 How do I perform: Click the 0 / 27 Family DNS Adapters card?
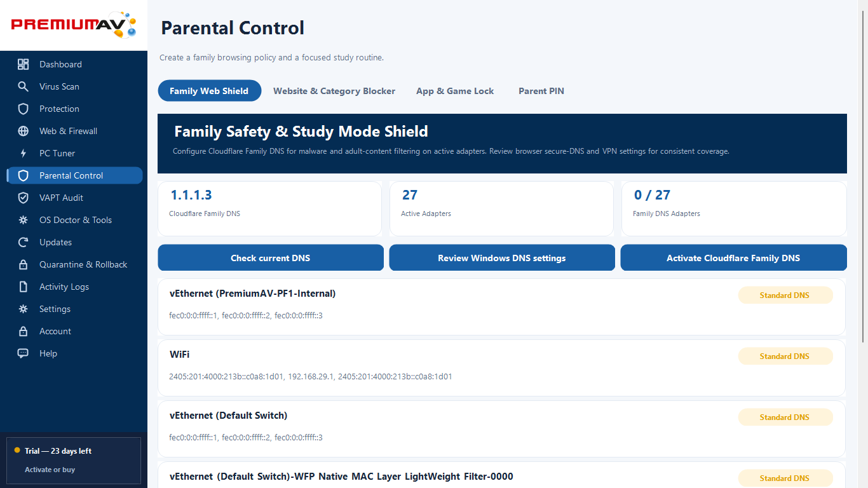734,208
